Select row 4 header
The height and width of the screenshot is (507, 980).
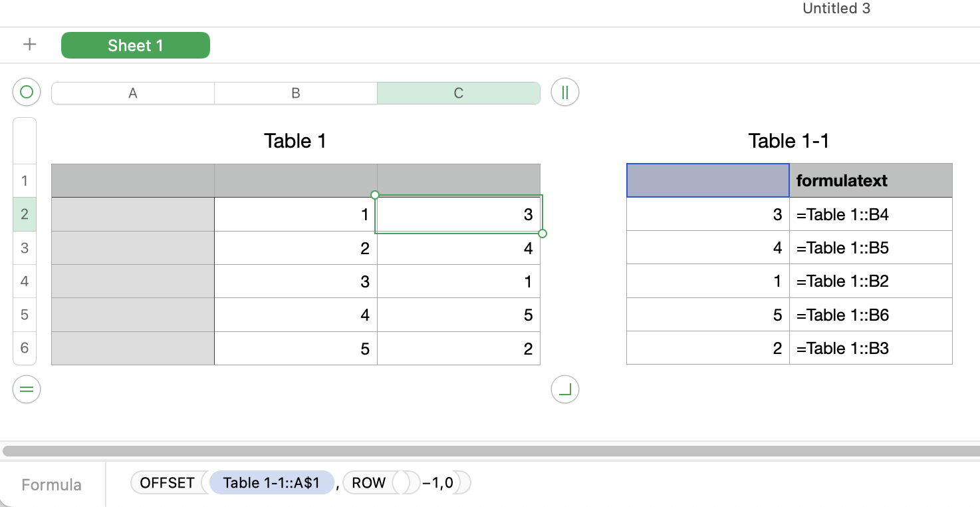point(25,281)
